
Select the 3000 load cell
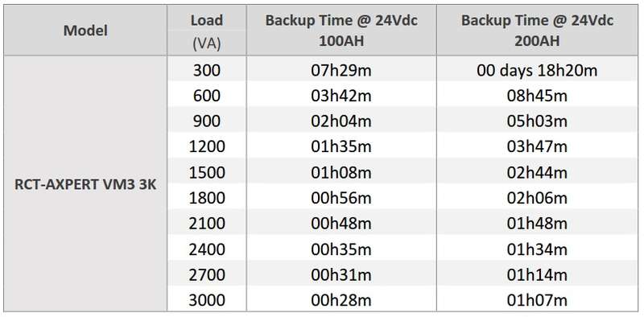pos(207,299)
